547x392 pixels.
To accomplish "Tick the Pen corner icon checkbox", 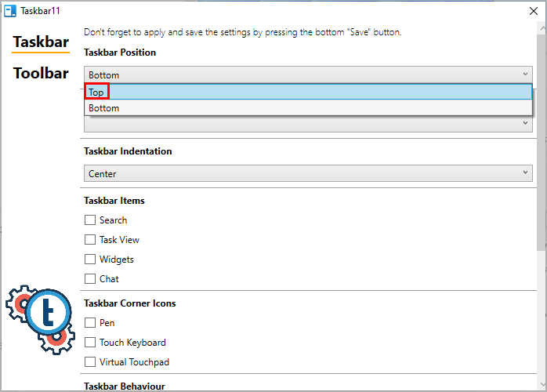I will [x=90, y=322].
